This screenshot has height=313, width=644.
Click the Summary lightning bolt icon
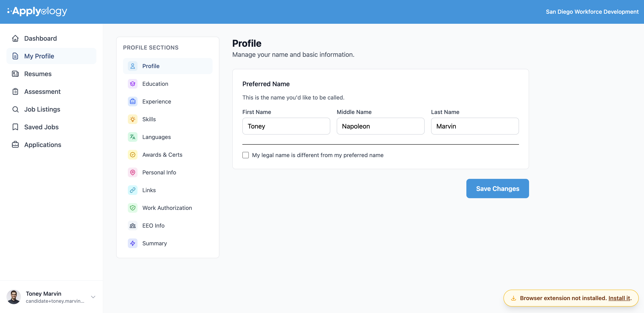132,243
